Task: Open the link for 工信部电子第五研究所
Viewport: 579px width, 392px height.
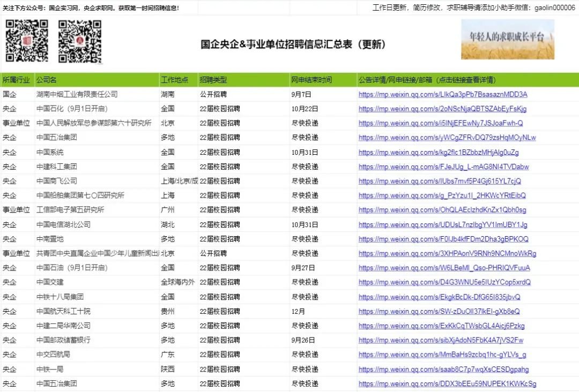Action: [x=442, y=210]
